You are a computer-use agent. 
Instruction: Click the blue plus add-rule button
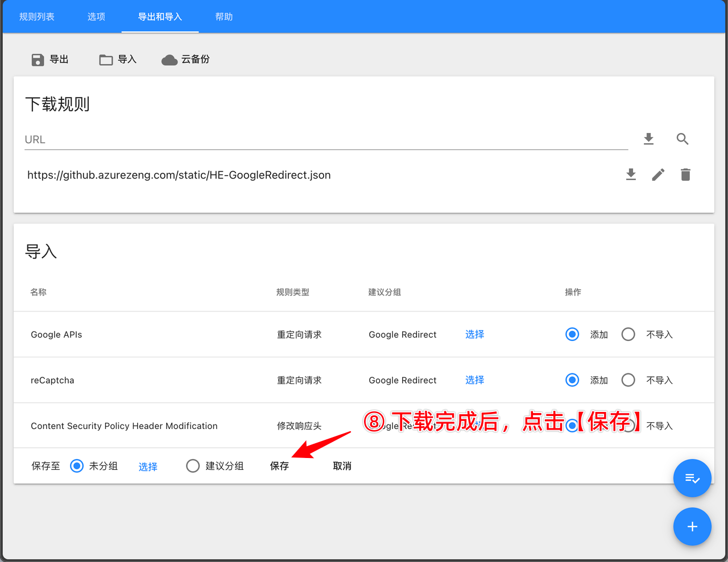692,527
